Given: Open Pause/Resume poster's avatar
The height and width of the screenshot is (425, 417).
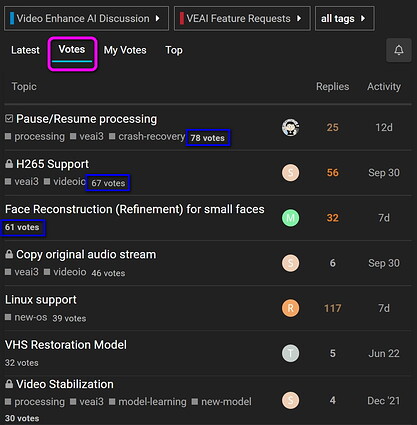Looking at the screenshot, I should click(290, 127).
